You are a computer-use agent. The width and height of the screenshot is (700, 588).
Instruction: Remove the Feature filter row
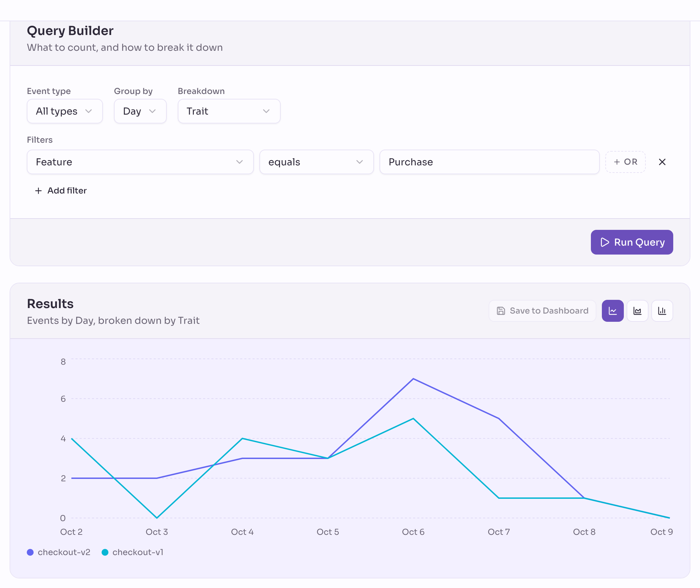pos(662,162)
